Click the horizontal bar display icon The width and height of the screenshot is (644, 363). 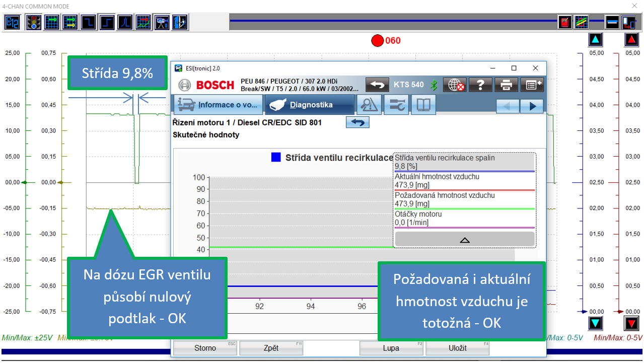pos(612,22)
